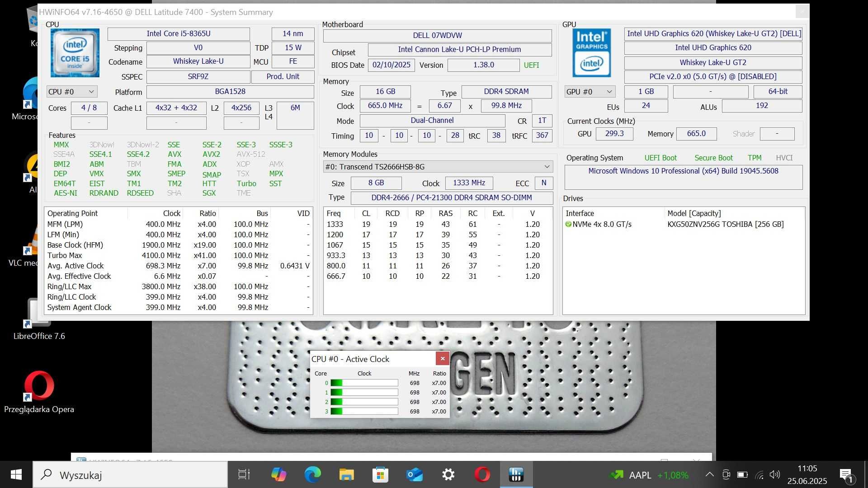Select the 1333 frequency row in timings table

438,224
